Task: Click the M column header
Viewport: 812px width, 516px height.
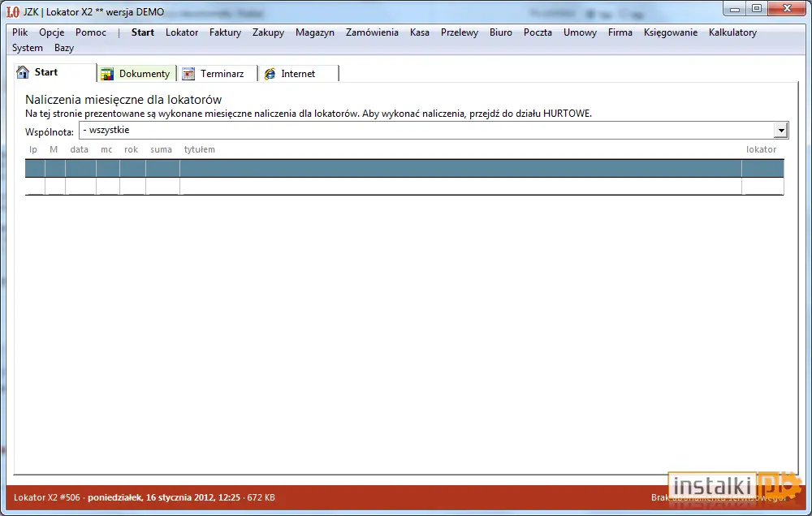Action: click(54, 149)
